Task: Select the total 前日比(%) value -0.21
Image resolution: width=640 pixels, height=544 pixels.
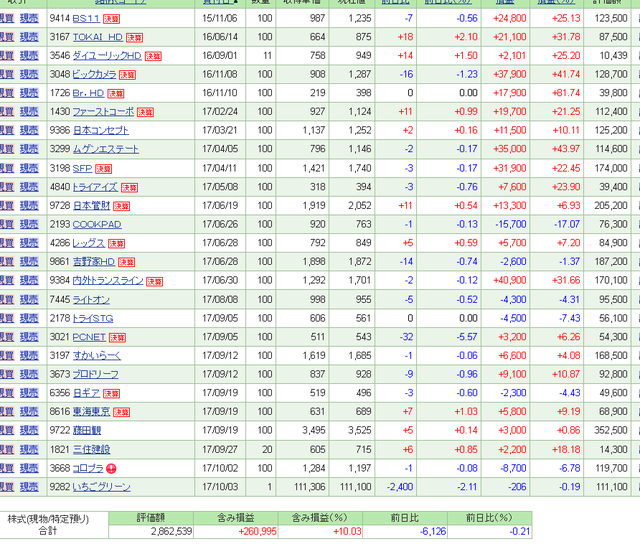Action: [x=520, y=532]
